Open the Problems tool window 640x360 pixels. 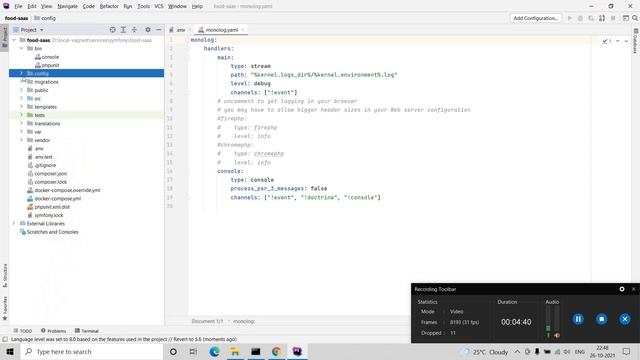point(53,331)
